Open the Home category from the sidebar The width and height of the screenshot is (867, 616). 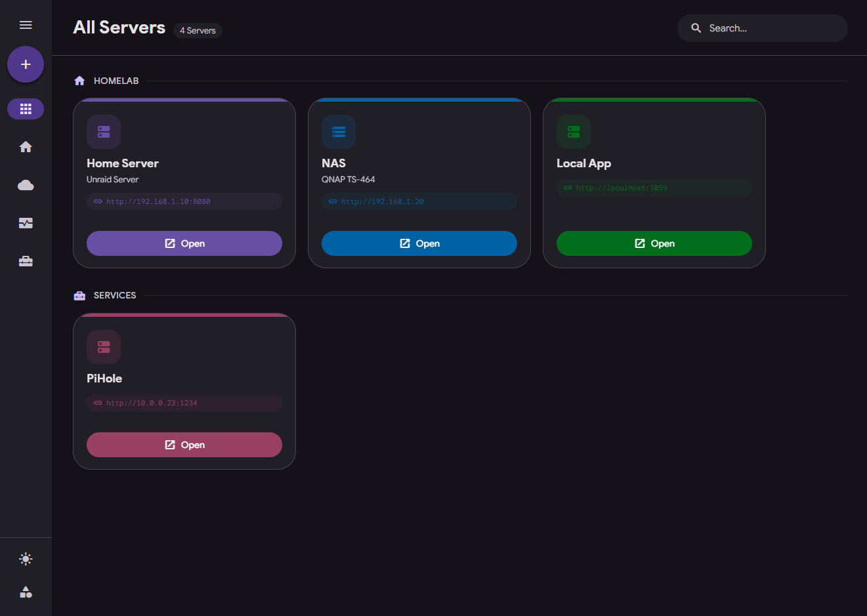click(x=25, y=146)
